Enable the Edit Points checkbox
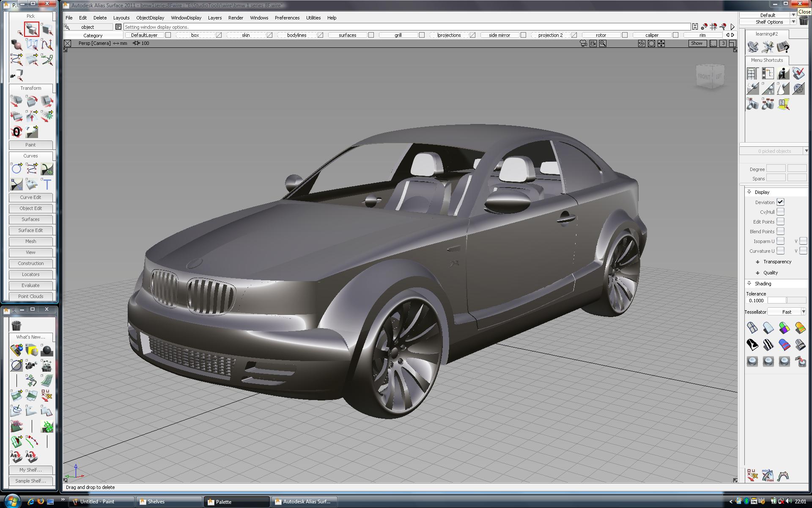Screen dimensions: 812x508 (780, 221)
